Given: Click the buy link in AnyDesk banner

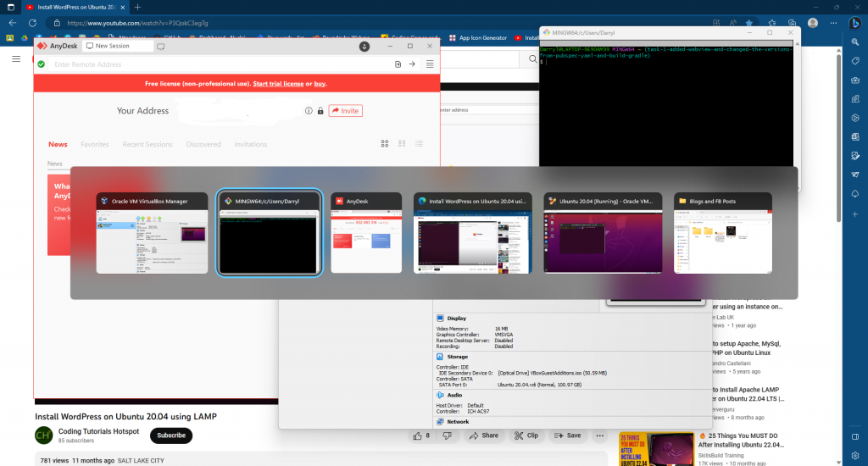Looking at the screenshot, I should (320, 84).
